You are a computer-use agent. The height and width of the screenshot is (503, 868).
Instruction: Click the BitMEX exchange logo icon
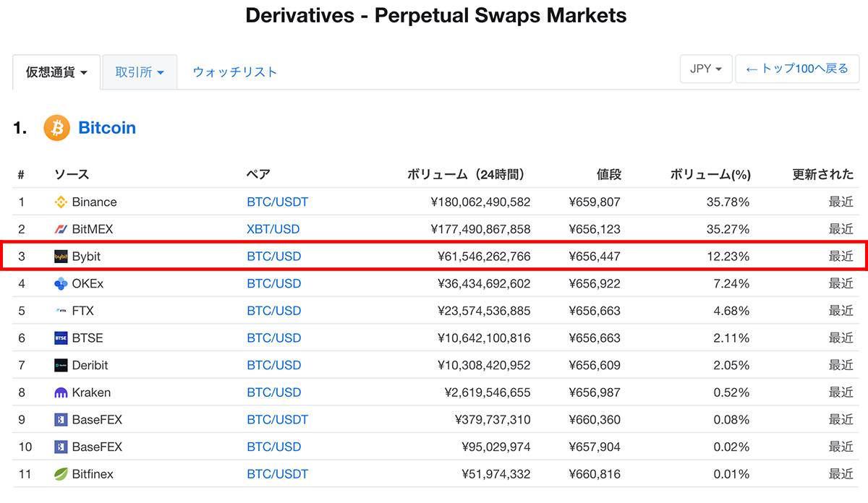pos(61,229)
